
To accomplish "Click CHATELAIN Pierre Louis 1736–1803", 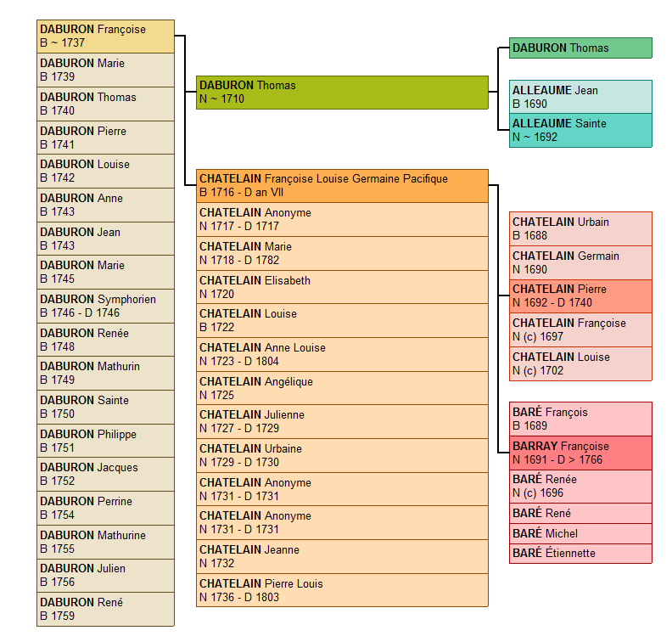I will pos(342,590).
